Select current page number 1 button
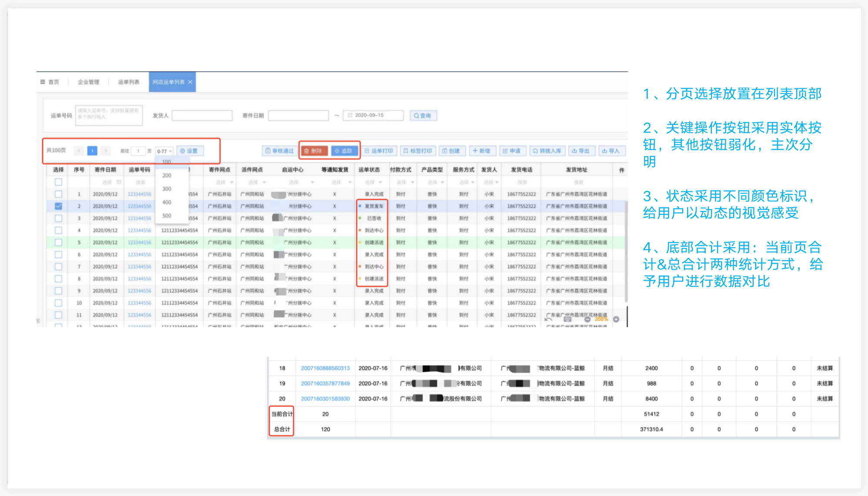Screen dimensions: 868x496 92,151
